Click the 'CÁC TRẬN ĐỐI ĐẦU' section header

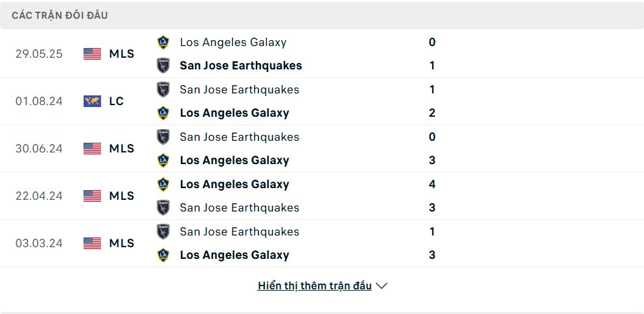click(x=60, y=15)
